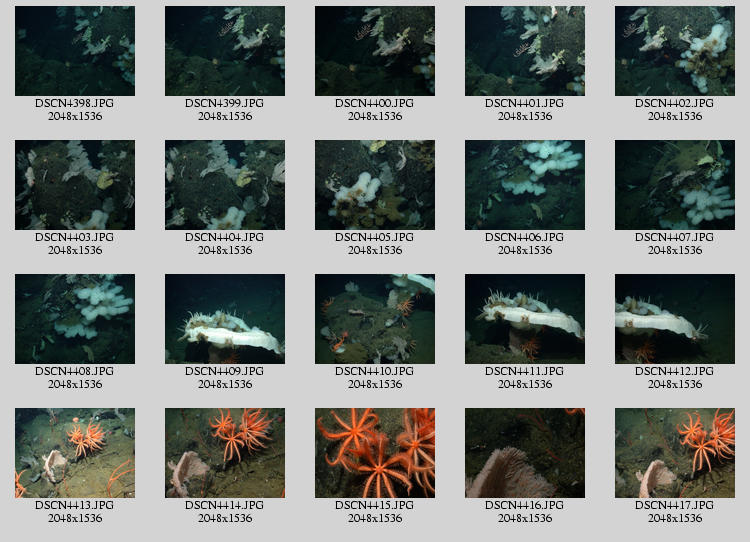Click the DSCN4417.JPG thumbnail image
This screenshot has height=542, width=750.
click(x=675, y=453)
